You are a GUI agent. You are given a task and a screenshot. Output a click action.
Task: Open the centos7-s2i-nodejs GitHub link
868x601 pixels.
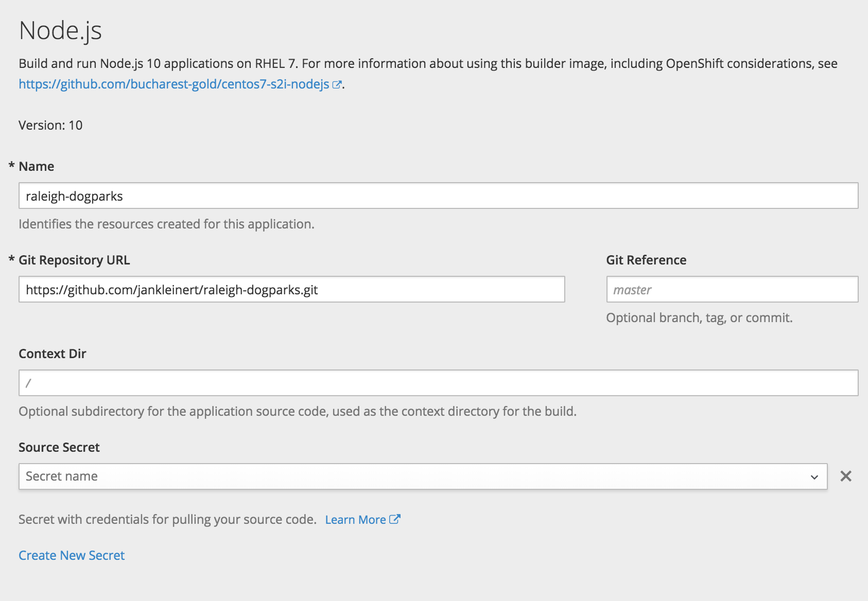[x=173, y=84]
